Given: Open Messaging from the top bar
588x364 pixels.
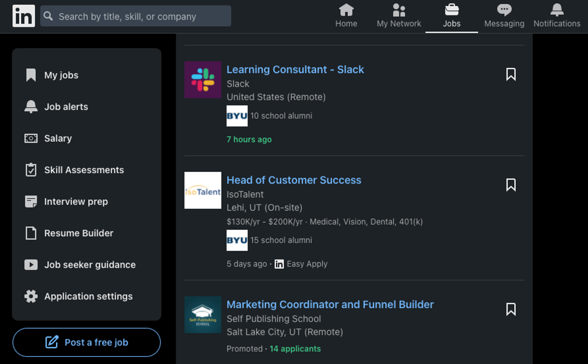Looking at the screenshot, I should pyautogui.click(x=504, y=16).
